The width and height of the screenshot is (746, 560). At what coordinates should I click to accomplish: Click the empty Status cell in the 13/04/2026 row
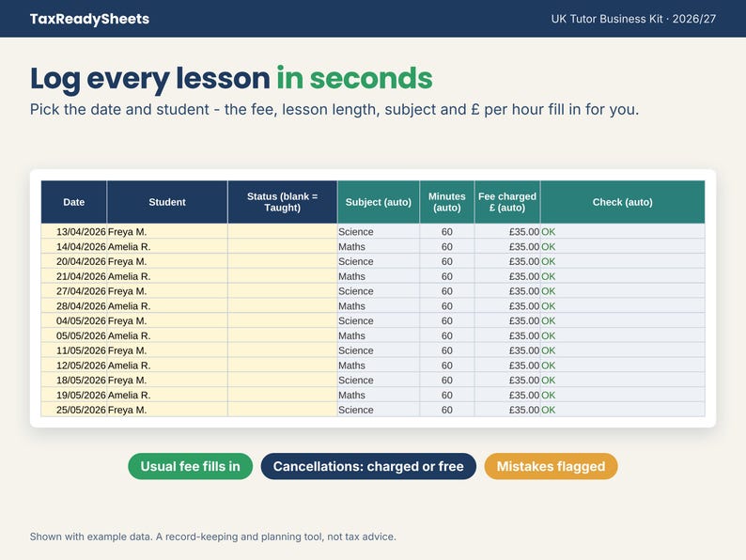282,232
